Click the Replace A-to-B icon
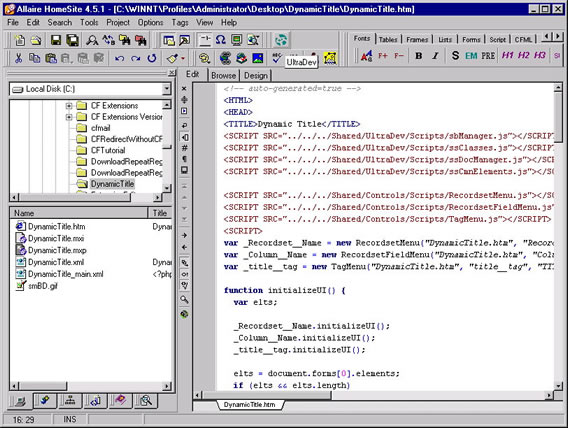Image resolution: width=568 pixels, height=428 pixels. coord(108,40)
